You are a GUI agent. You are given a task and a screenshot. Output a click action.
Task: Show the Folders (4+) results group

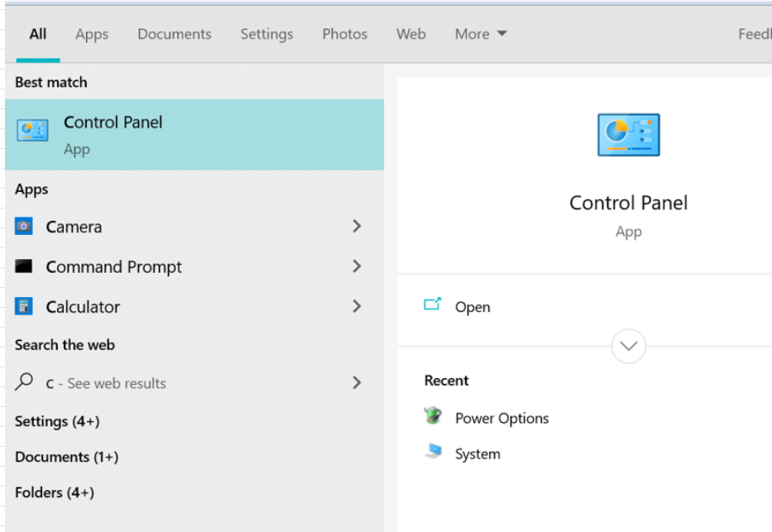click(x=55, y=492)
